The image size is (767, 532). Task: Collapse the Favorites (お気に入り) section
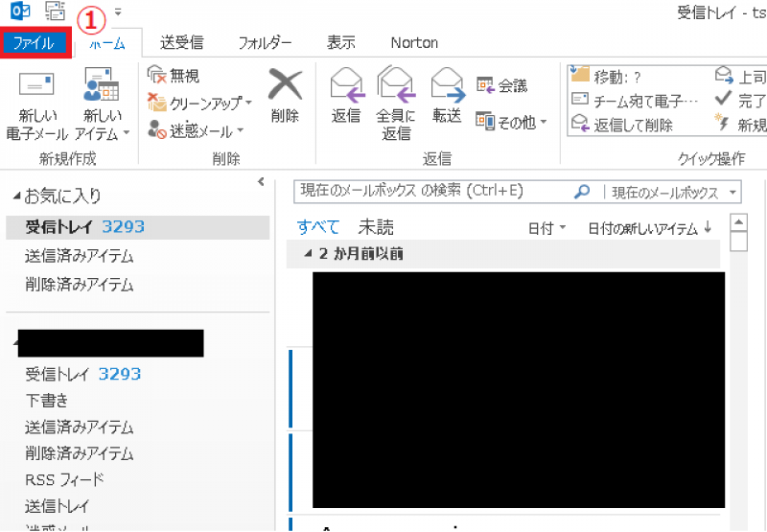point(16,197)
